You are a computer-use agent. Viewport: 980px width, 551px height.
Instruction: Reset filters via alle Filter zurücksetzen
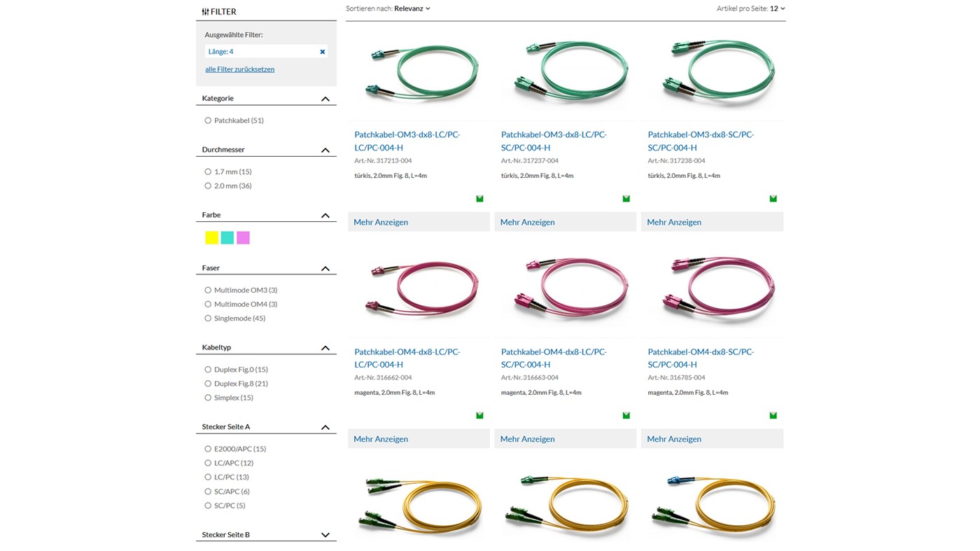(x=239, y=69)
